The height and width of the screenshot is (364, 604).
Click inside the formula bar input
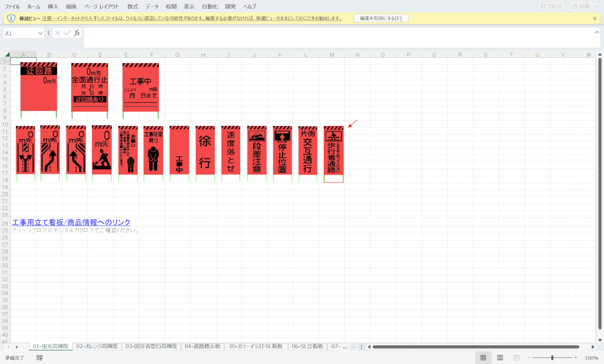coord(338,38)
